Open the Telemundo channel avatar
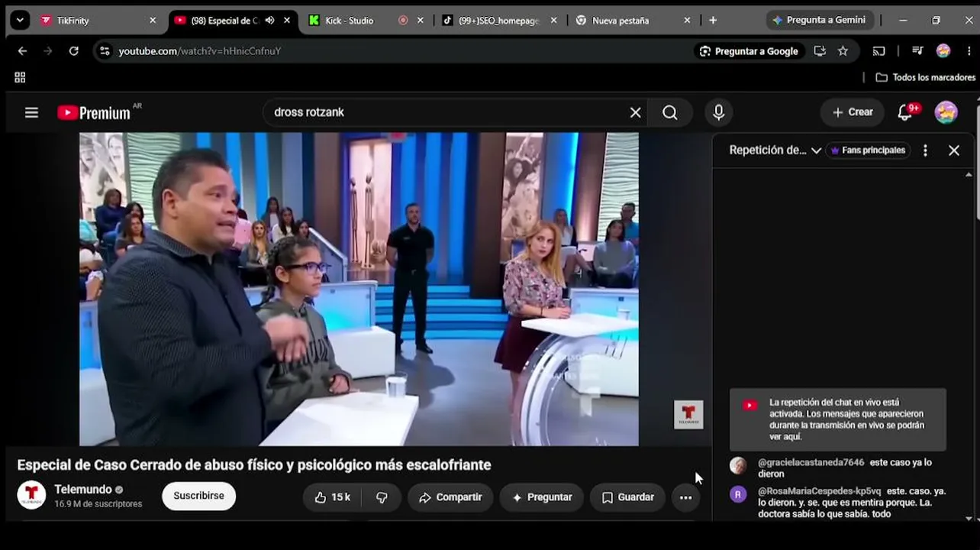The image size is (980, 550). [x=31, y=496]
